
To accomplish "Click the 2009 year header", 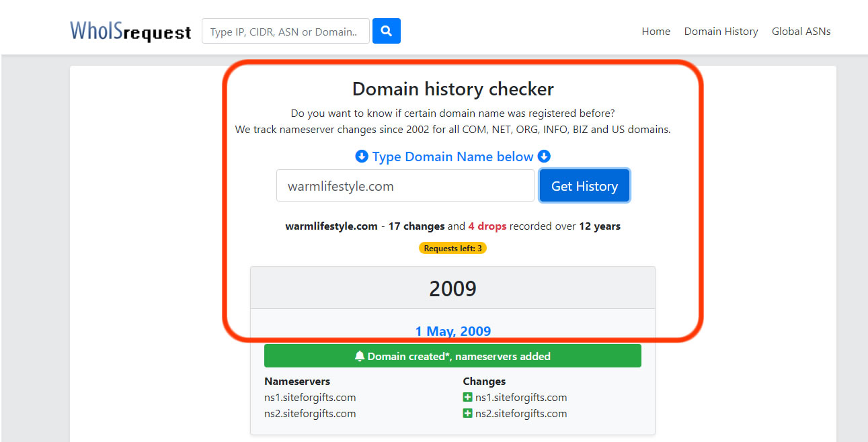I will tap(453, 288).
